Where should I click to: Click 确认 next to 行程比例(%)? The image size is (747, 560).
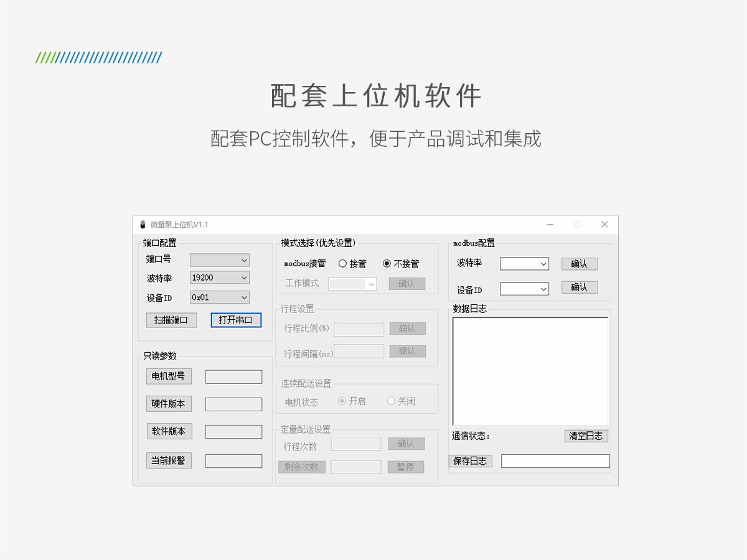[408, 328]
